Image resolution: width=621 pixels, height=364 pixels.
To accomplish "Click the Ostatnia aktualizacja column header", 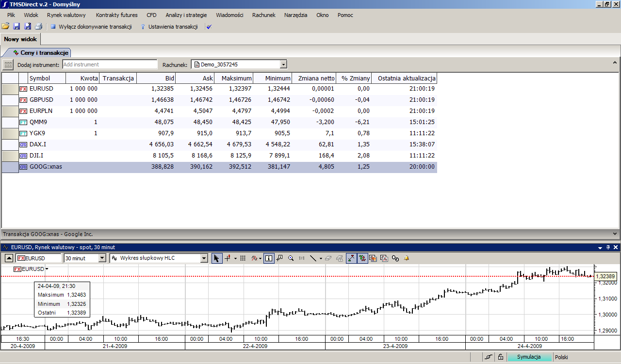I will [x=404, y=78].
